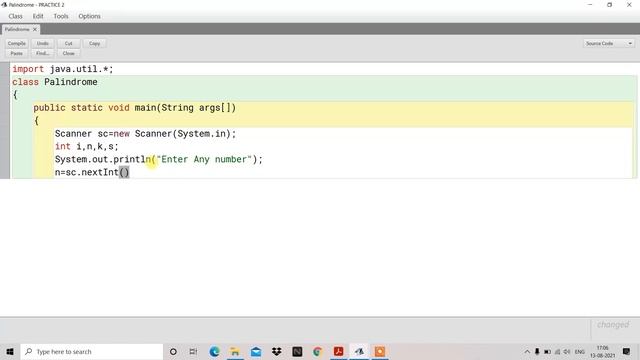Viewport: 640px width, 360px height.
Task: Open Google Chrome from the taskbar
Action: [x=318, y=351]
